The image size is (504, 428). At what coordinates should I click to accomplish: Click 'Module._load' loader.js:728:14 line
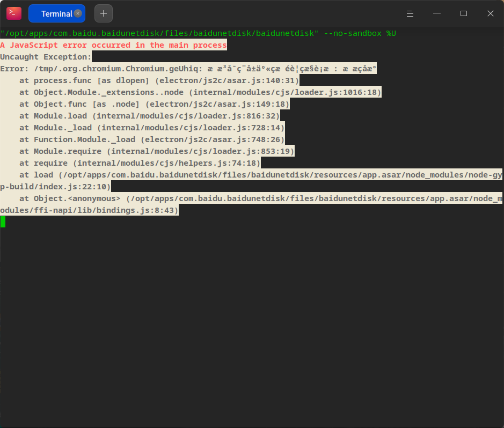pyautogui.click(x=152, y=128)
